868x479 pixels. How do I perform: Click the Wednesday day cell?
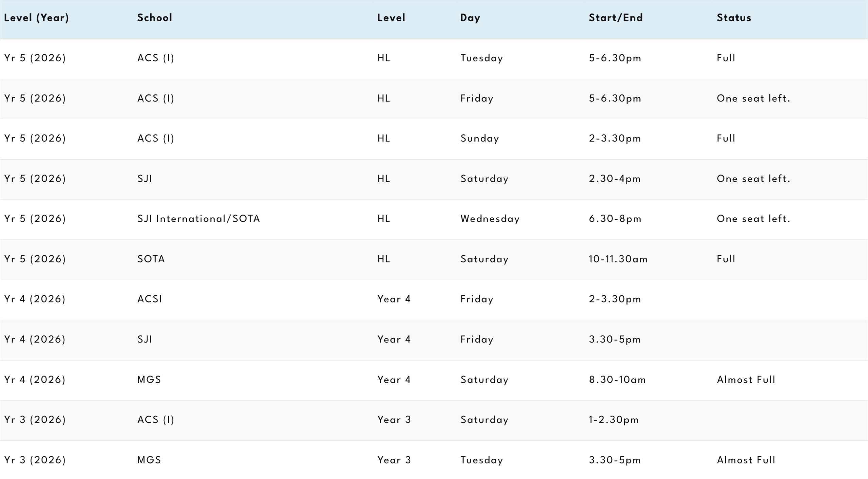tap(490, 219)
